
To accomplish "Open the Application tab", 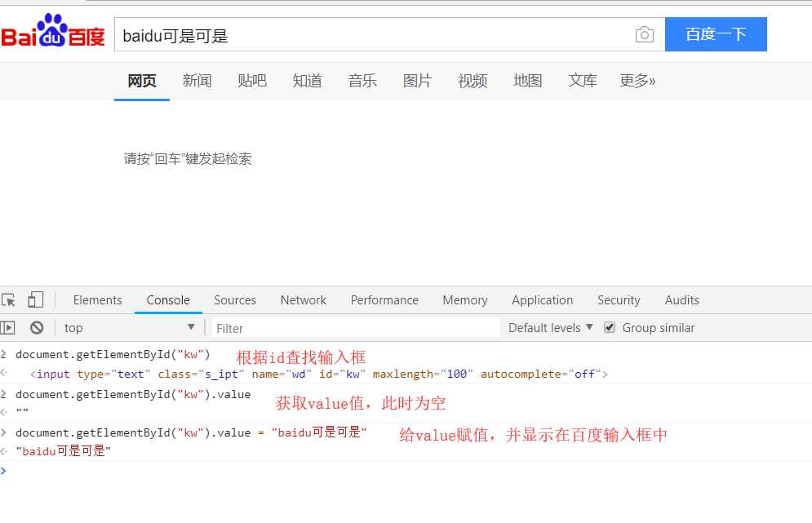I will pos(542,299).
